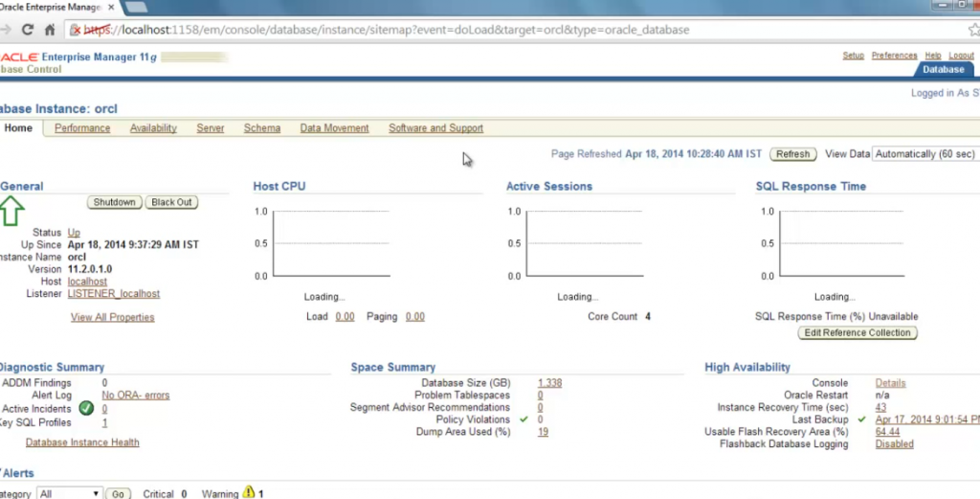Click the alerts Go button
The width and height of the screenshot is (980, 499).
point(118,494)
